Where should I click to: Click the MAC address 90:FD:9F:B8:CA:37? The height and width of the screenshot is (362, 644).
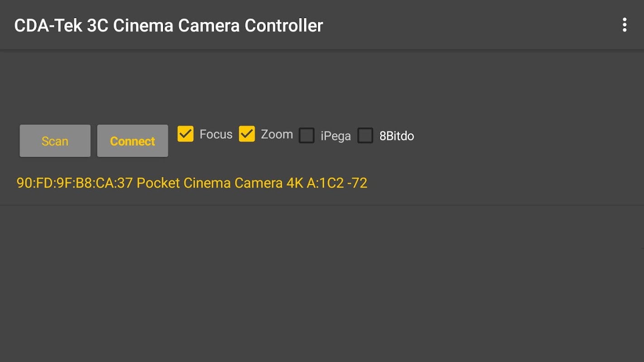[x=75, y=183]
